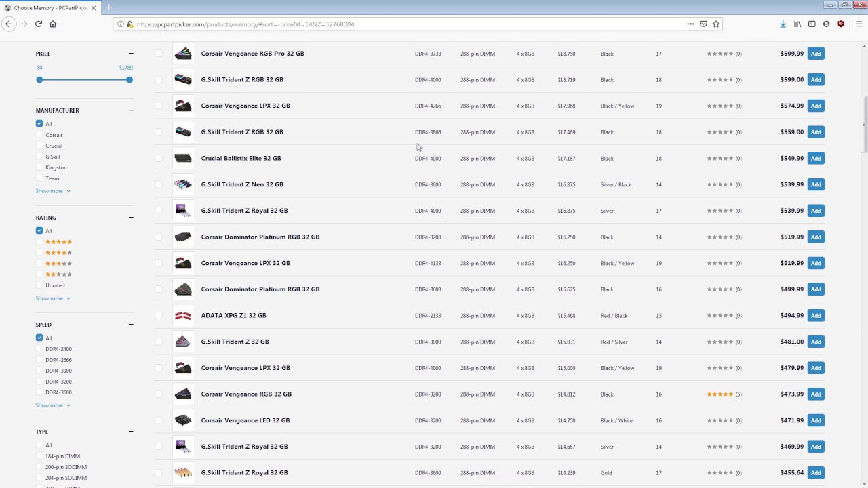Reload the current page
Screen dimensions: 868x488
click(39, 24)
